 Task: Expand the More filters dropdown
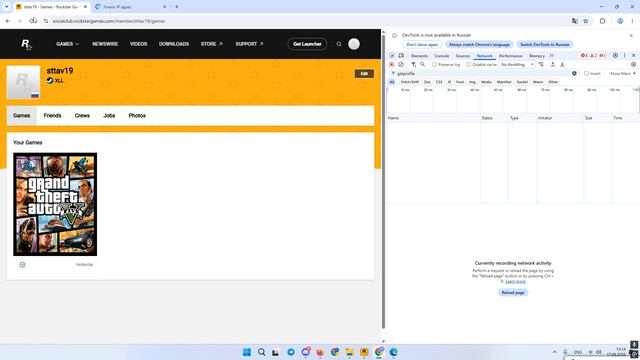point(622,73)
